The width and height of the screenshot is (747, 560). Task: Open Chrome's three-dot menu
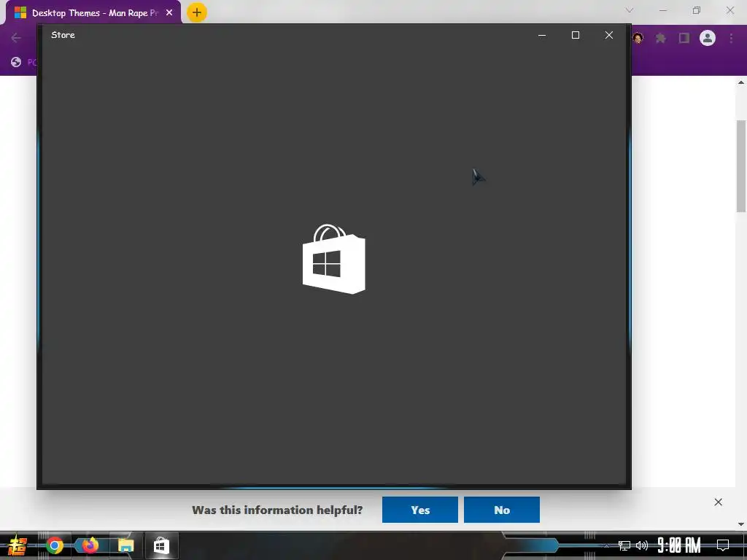click(x=731, y=38)
